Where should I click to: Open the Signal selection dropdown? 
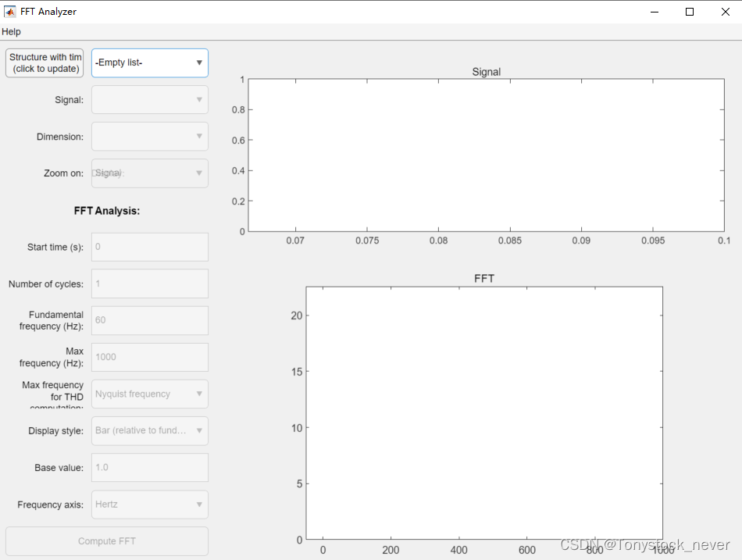click(x=149, y=99)
